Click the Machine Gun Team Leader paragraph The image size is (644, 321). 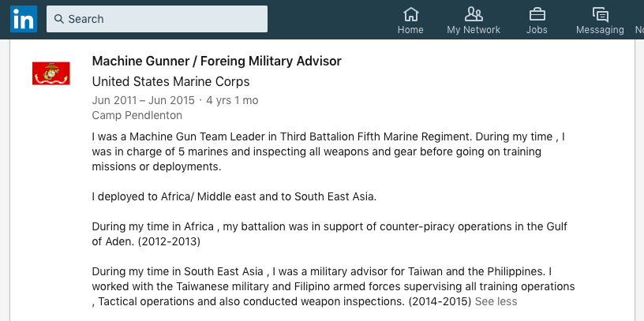pyautogui.click(x=328, y=151)
